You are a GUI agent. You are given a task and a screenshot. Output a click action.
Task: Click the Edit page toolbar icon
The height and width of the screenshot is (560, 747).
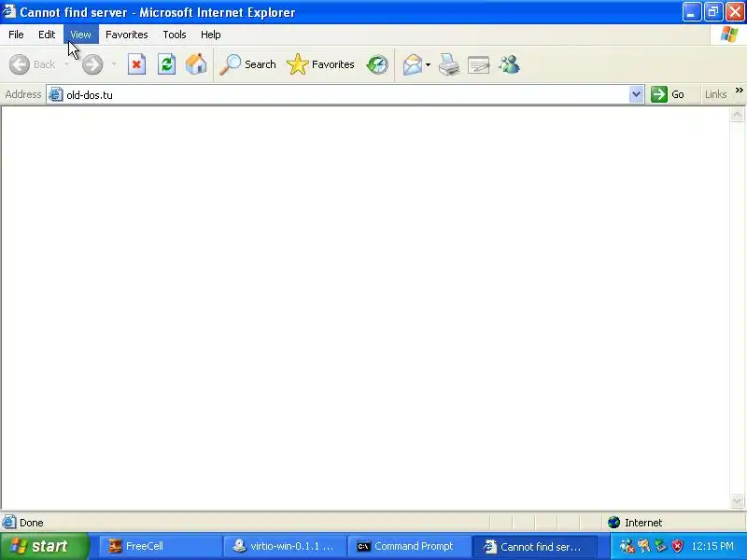click(x=479, y=64)
